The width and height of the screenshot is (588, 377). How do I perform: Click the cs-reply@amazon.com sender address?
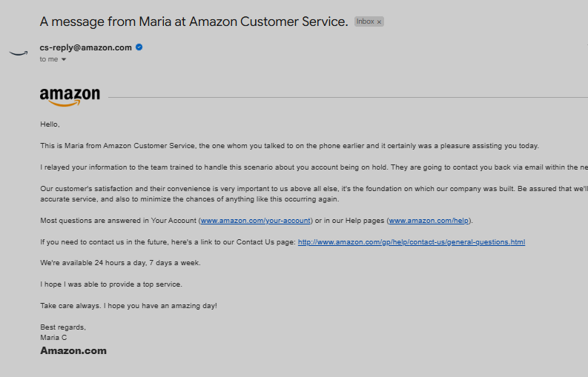(85, 47)
